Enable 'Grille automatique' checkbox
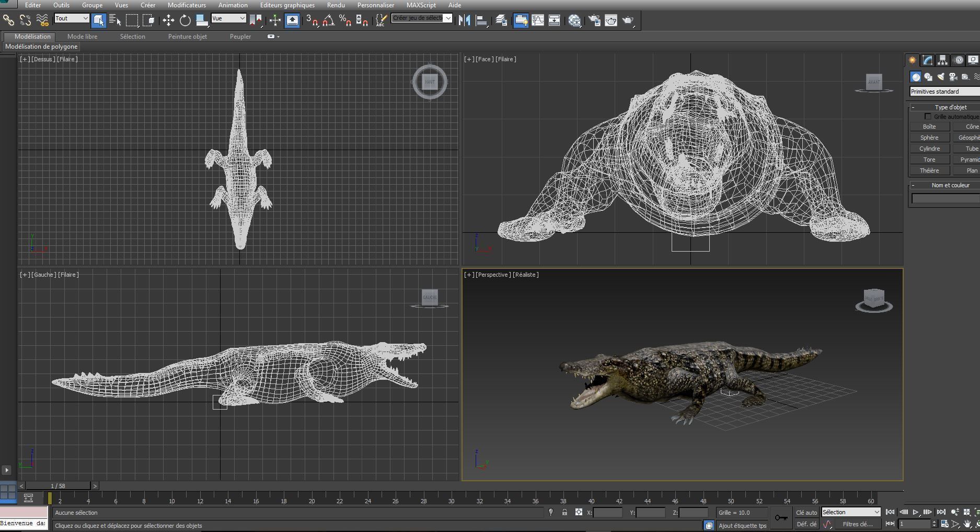The width and height of the screenshot is (980, 532). click(928, 117)
